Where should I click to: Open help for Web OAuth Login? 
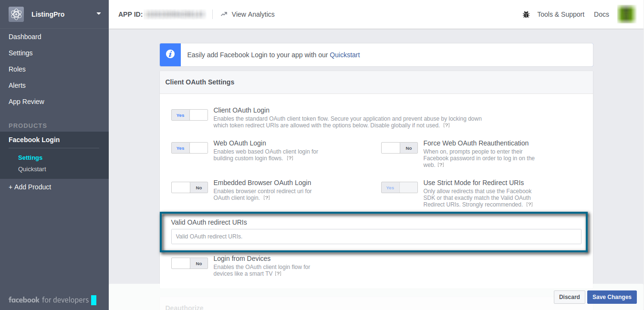pyautogui.click(x=290, y=158)
